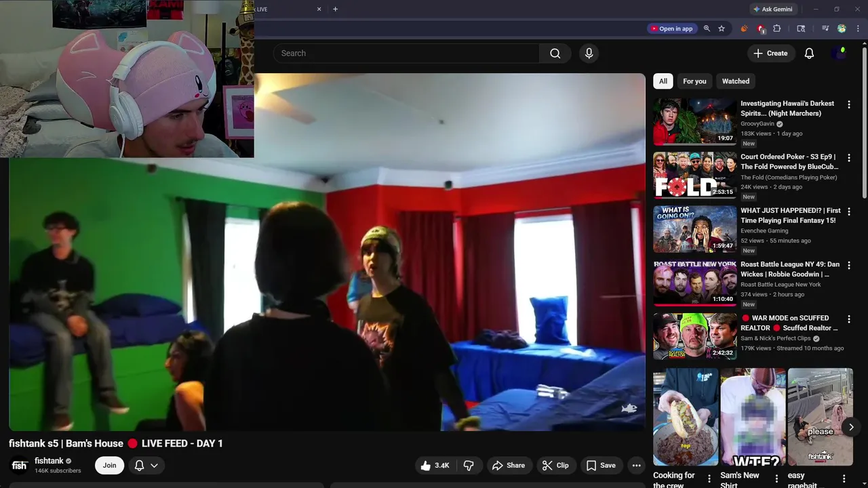Open the Cooking for the crew short thumbnail
Viewport: 868px width, 488px height.
coord(686,417)
